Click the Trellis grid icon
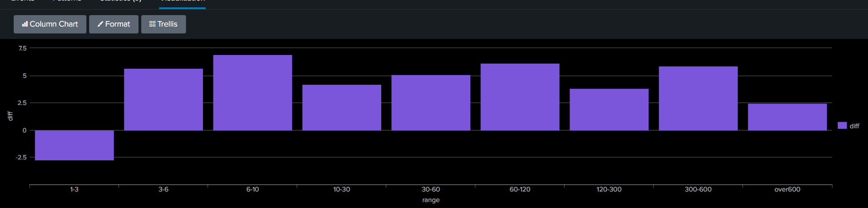Viewport: 868px width, 208px height. pyautogui.click(x=152, y=24)
